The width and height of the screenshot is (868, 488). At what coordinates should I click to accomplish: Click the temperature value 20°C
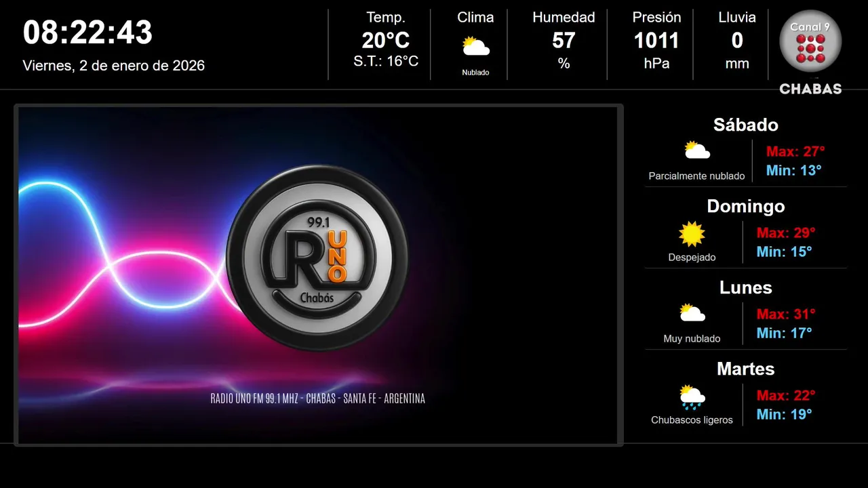click(386, 41)
